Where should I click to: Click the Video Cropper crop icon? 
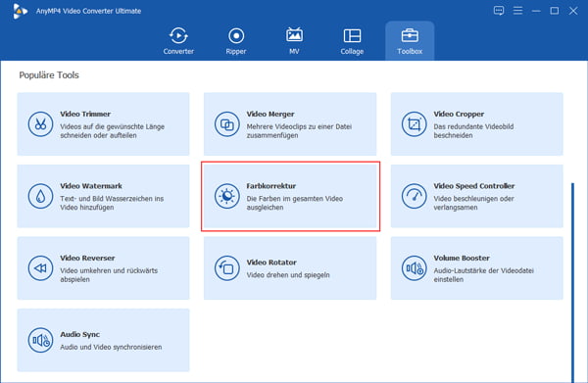click(414, 124)
